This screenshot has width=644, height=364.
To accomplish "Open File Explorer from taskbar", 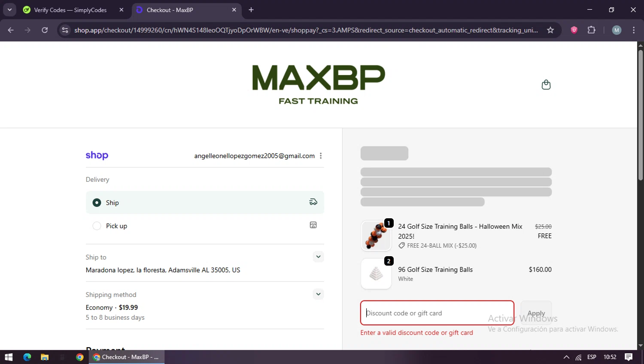I will point(45,357).
